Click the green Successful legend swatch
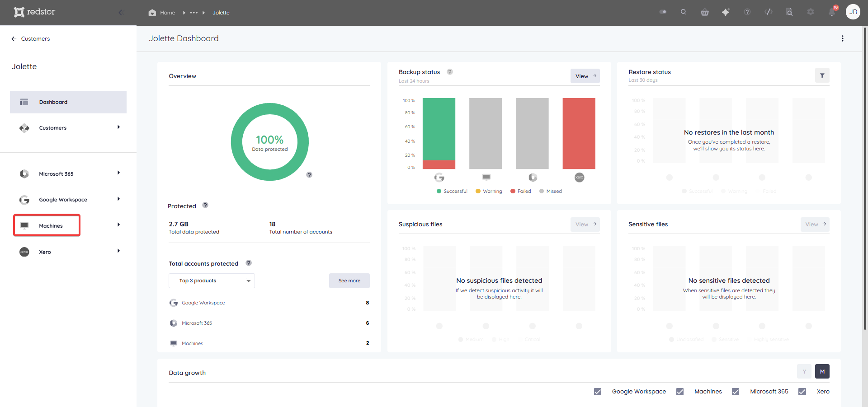Screen dimensions: 868x407 point(439,192)
